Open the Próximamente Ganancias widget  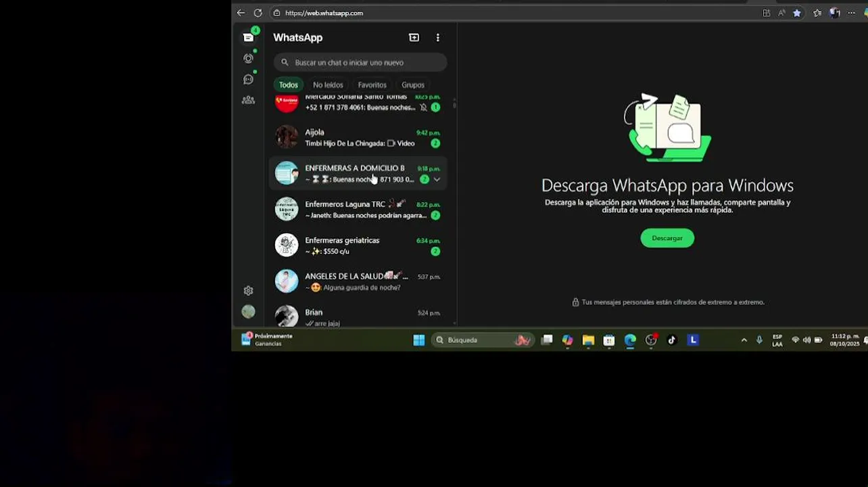coord(268,340)
